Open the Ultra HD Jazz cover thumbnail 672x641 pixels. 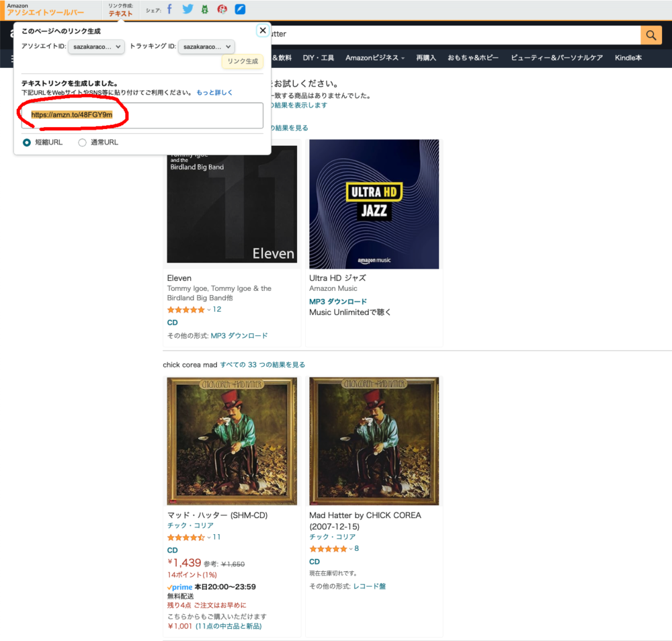click(374, 204)
